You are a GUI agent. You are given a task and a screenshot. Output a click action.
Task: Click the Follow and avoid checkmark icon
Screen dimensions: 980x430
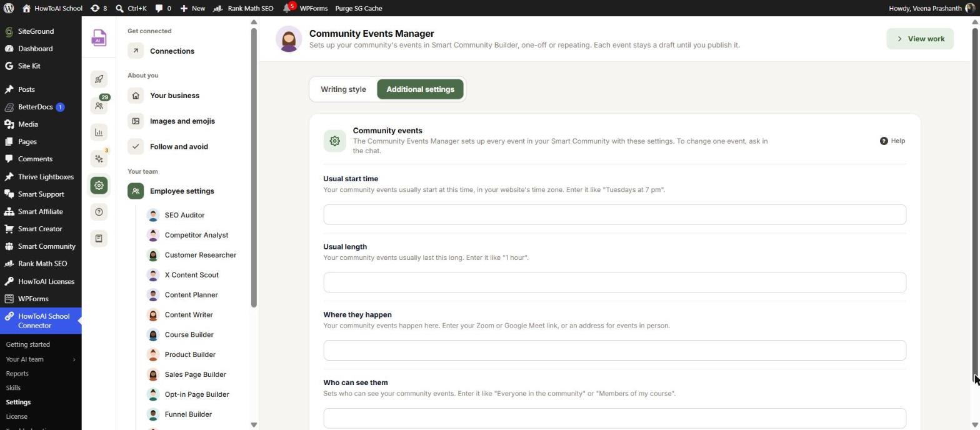136,147
